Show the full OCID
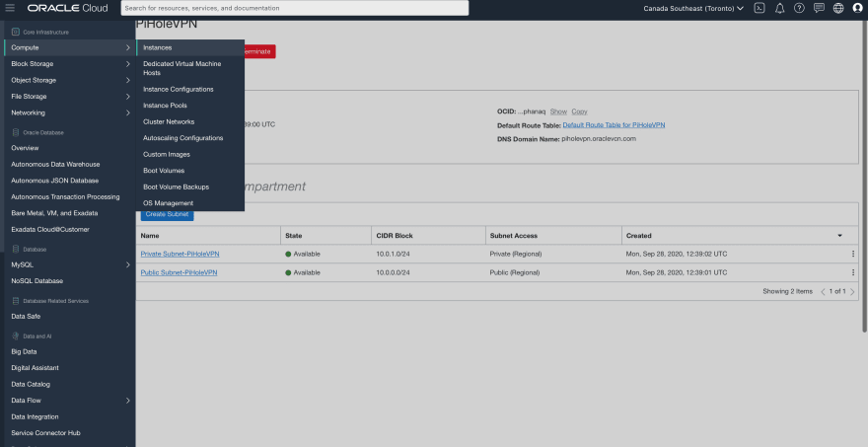The width and height of the screenshot is (868, 447). click(x=558, y=112)
